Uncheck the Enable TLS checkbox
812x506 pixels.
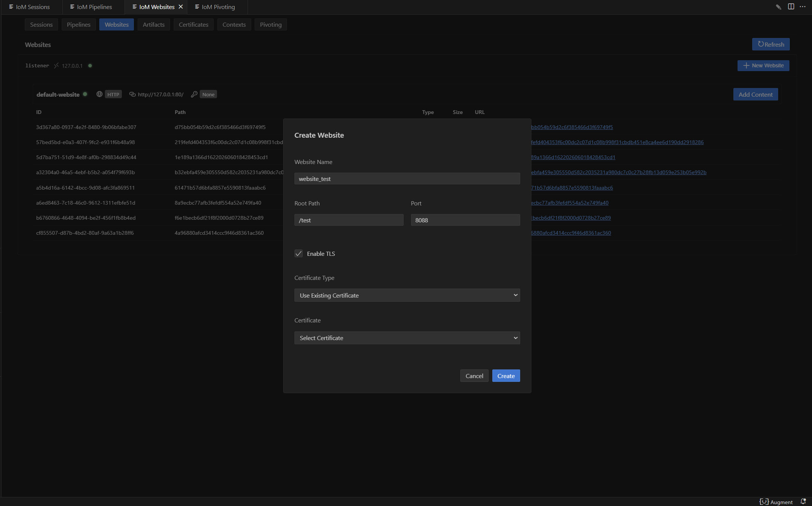[299, 254]
